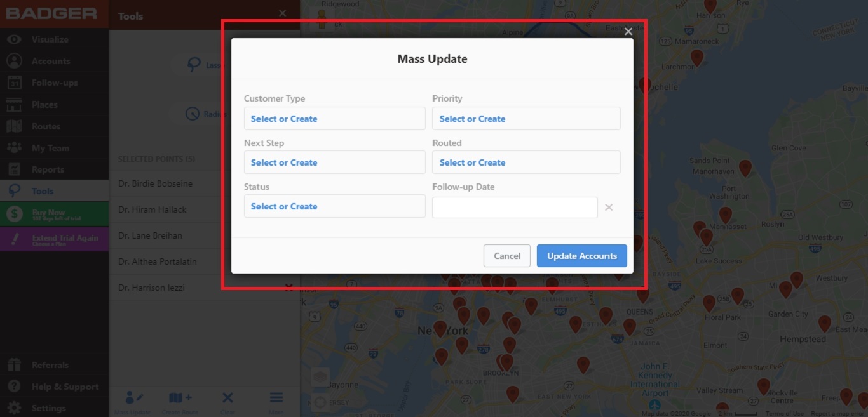The image size is (868, 417).
Task: Open Accounts in the sidebar
Action: tap(54, 61)
